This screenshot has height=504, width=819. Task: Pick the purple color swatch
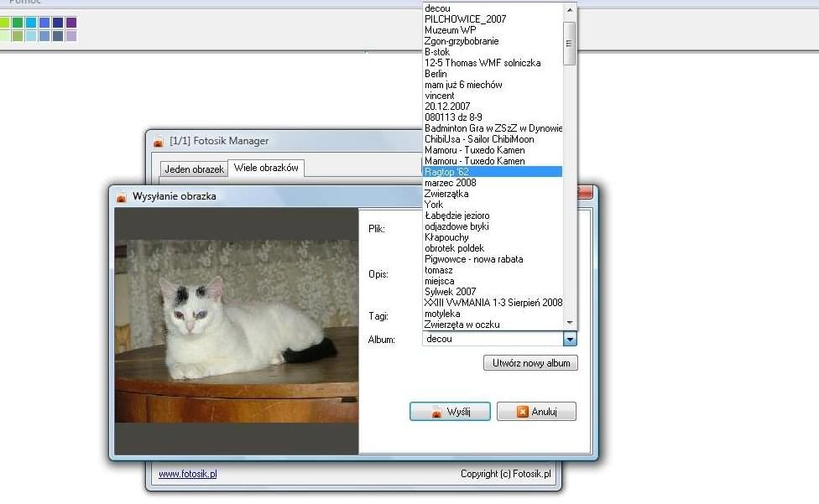pos(71,23)
